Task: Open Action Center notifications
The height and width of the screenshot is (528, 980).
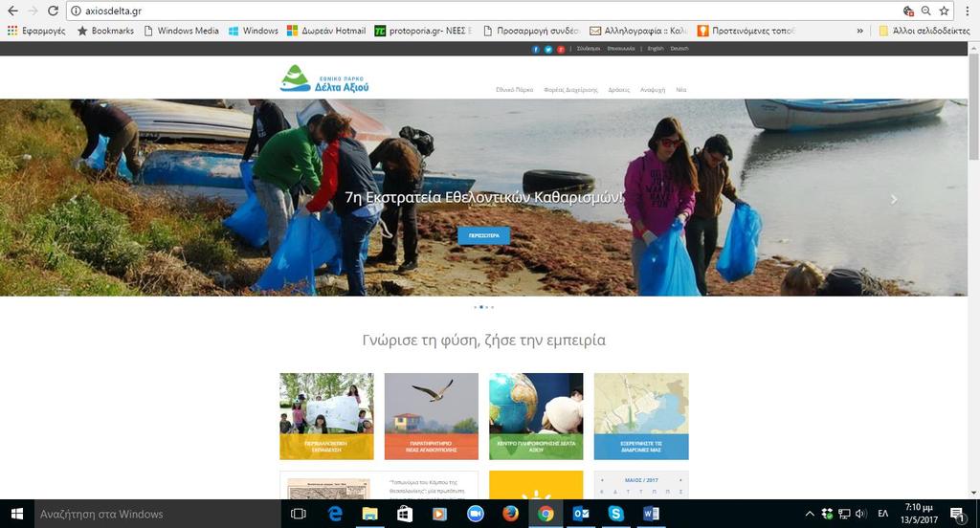Action: tap(957, 514)
